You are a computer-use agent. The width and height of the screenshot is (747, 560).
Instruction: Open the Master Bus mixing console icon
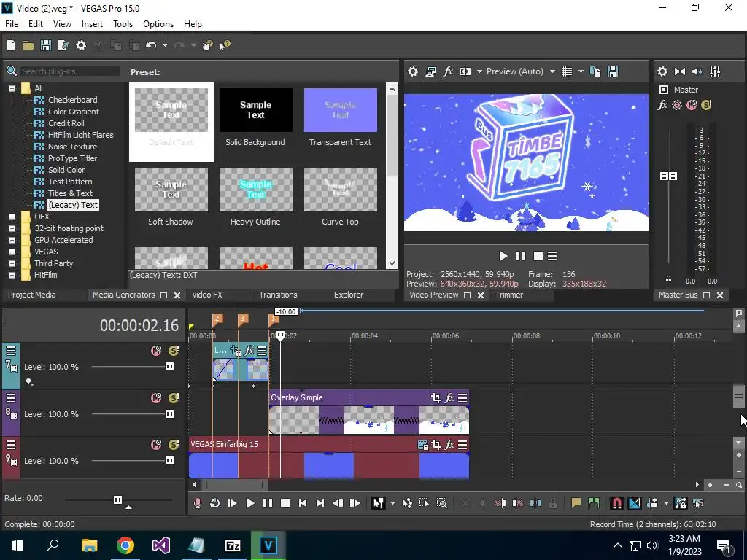coord(715,71)
